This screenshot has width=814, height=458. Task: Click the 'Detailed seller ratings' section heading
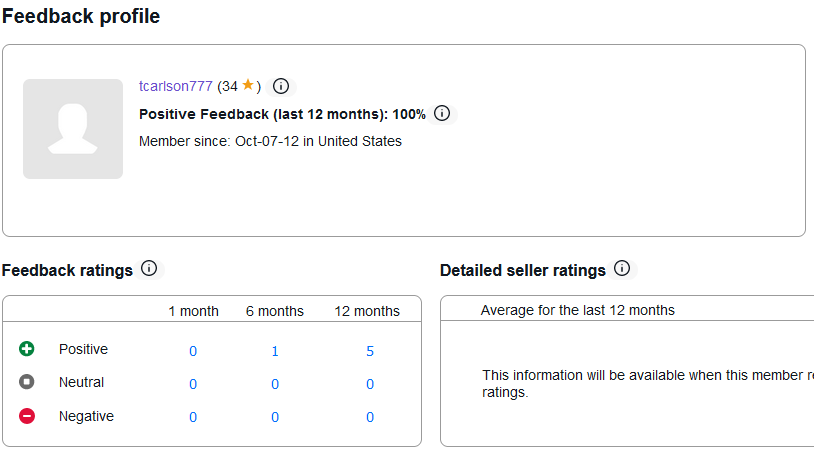point(523,271)
